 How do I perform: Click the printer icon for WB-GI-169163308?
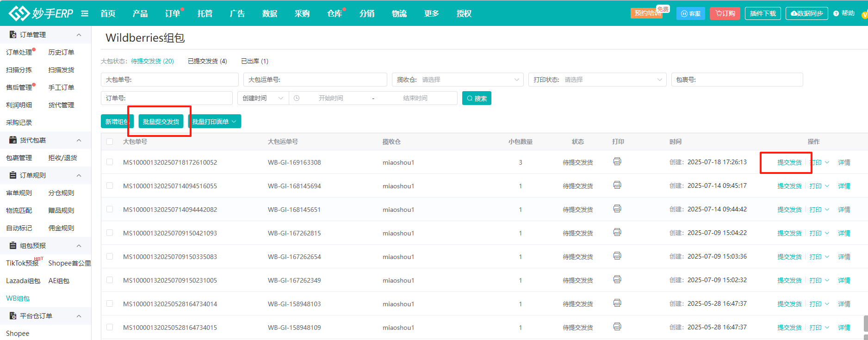[x=617, y=161]
